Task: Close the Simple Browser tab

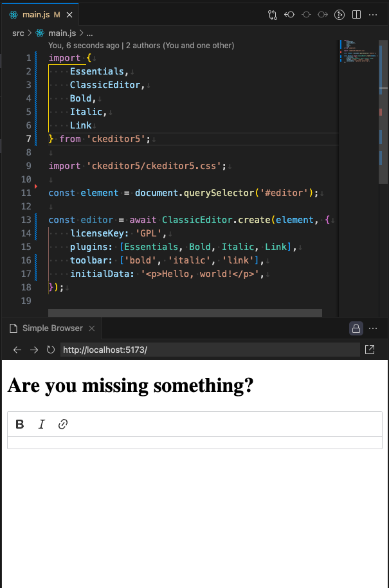Action: (92, 328)
